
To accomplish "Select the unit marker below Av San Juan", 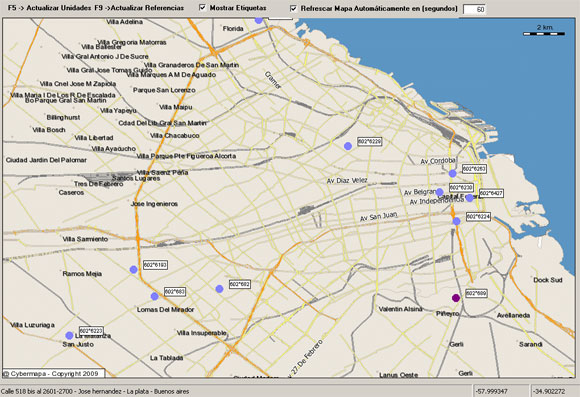I will click(456, 221).
